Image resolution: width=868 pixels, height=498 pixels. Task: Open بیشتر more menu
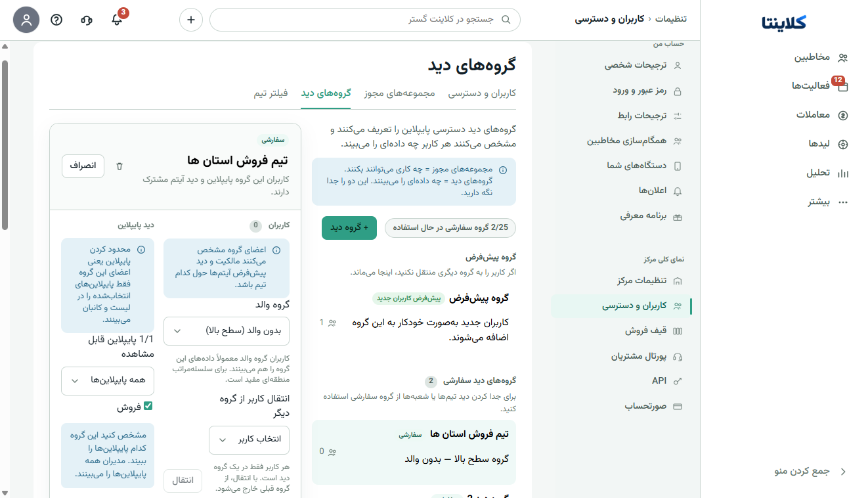coord(828,202)
